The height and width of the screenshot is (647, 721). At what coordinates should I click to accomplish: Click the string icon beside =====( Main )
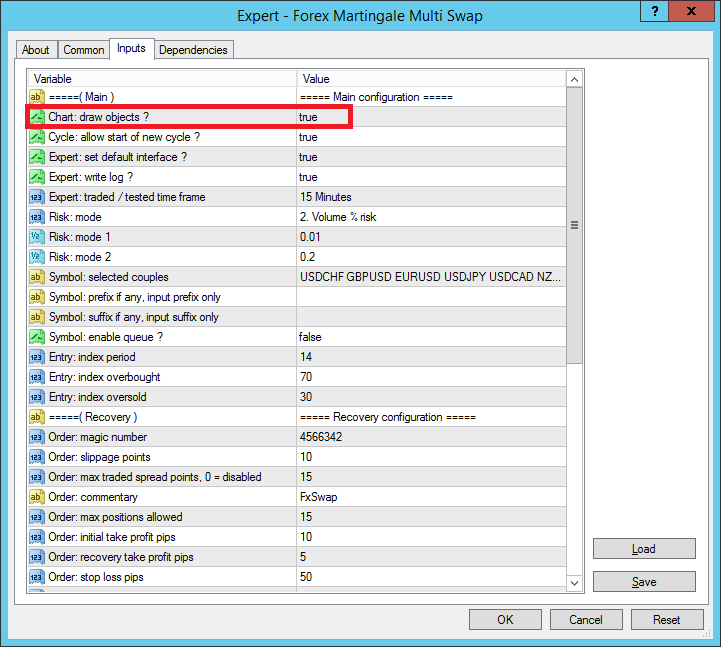coord(37,97)
